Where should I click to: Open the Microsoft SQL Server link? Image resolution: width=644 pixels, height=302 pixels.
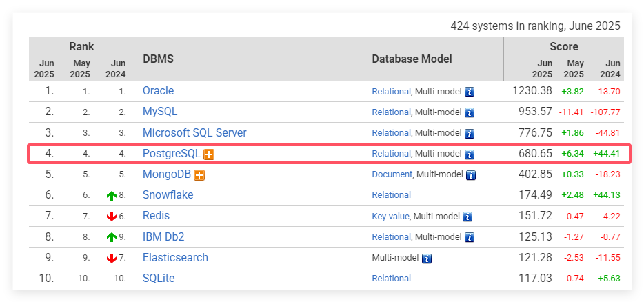(x=194, y=132)
